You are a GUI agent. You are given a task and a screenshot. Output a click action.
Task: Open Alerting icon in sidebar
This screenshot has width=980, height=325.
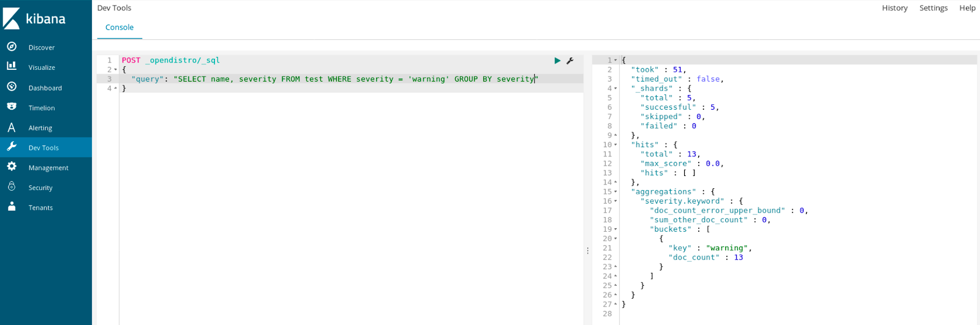tap(12, 128)
